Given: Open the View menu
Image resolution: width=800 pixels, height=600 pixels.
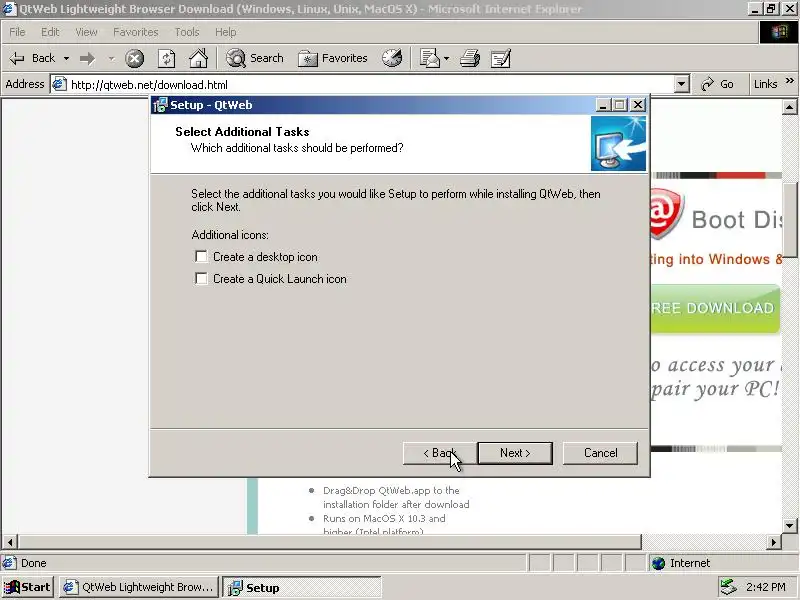Looking at the screenshot, I should pyautogui.click(x=86, y=32).
